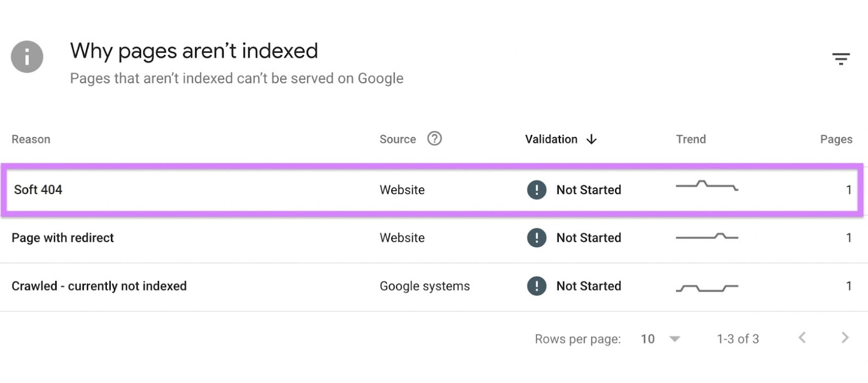Image resolution: width=868 pixels, height=383 pixels.
Task: Select the Soft 404 reason row
Action: (x=38, y=190)
